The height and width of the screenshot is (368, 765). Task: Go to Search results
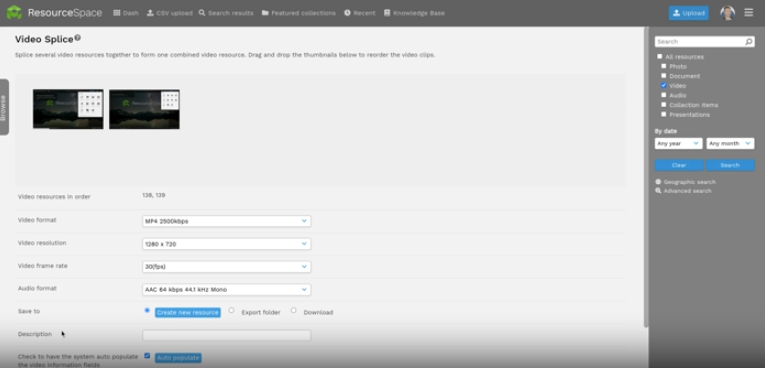pyautogui.click(x=226, y=13)
